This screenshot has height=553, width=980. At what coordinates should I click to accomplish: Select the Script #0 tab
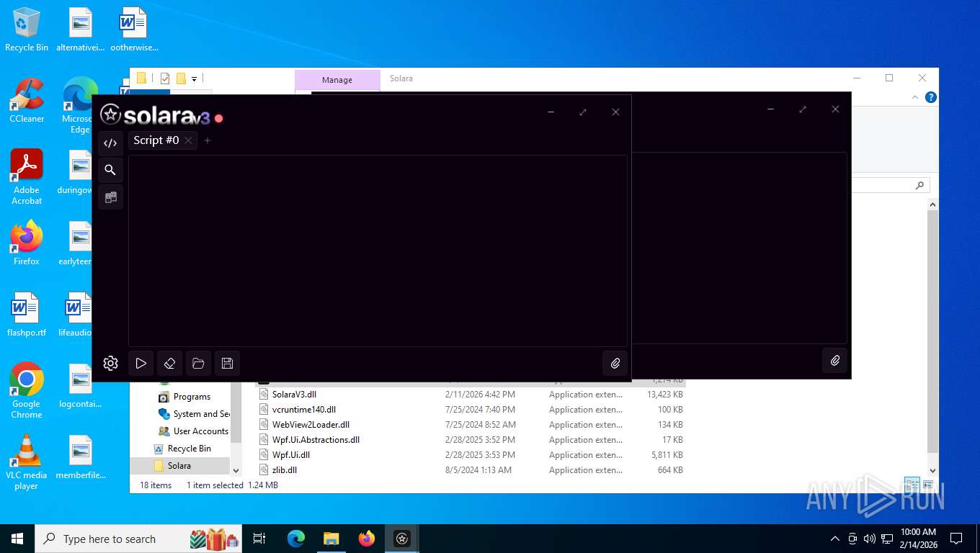156,140
